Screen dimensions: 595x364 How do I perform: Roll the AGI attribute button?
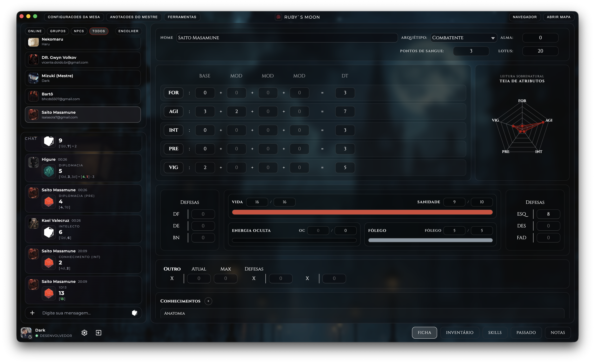point(173,111)
